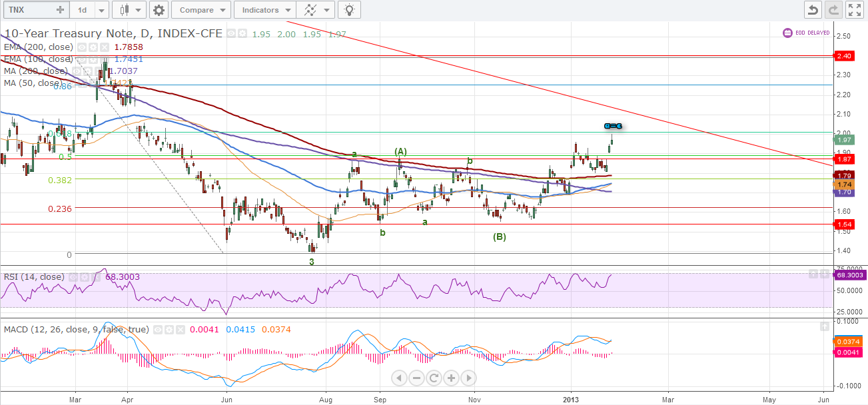Zoom in with the plus circle control
Viewport: 868px width, 405px height.
tap(451, 378)
